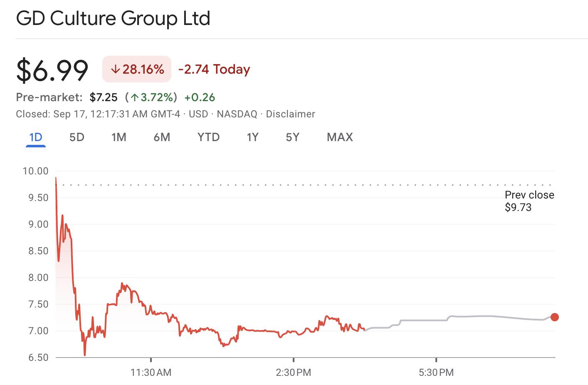Click the Prev close $9.73 label

pyautogui.click(x=529, y=201)
